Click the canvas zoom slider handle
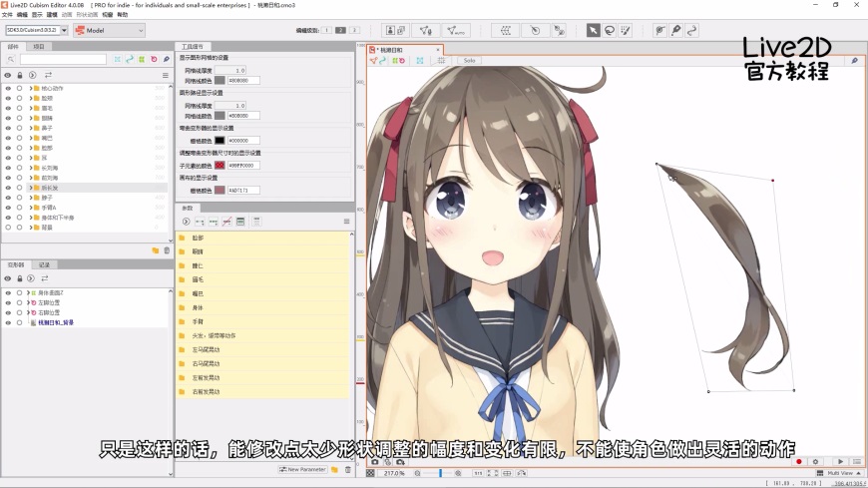This screenshot has width=868, height=488. pos(440,473)
